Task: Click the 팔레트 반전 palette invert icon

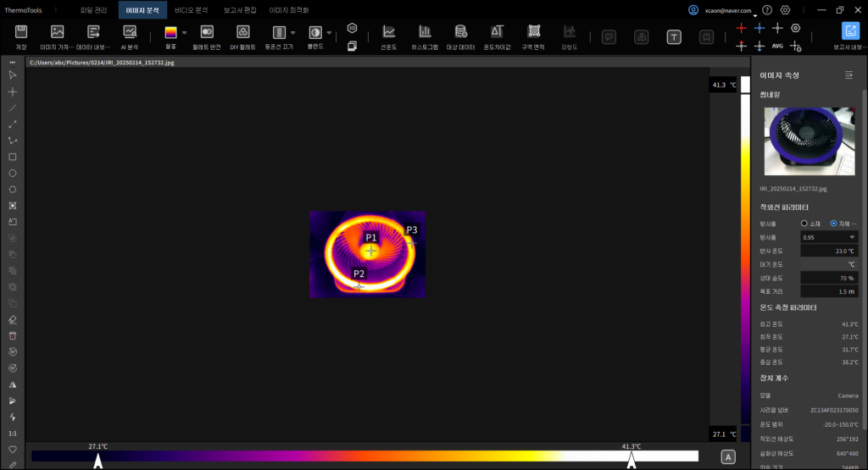Action: (x=207, y=32)
